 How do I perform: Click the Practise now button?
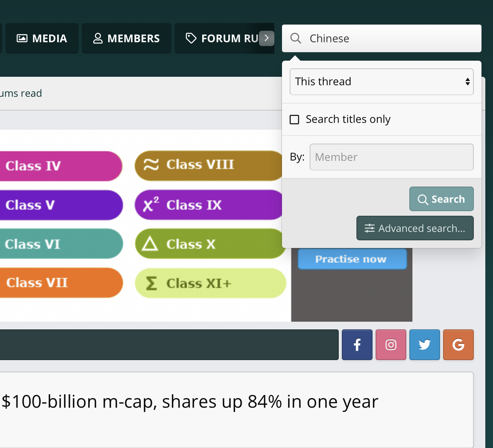(352, 259)
